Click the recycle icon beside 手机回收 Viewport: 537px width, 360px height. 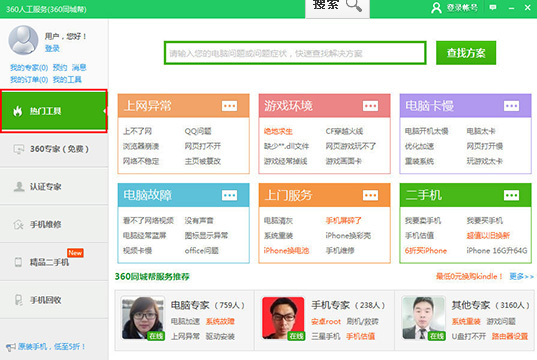18,300
